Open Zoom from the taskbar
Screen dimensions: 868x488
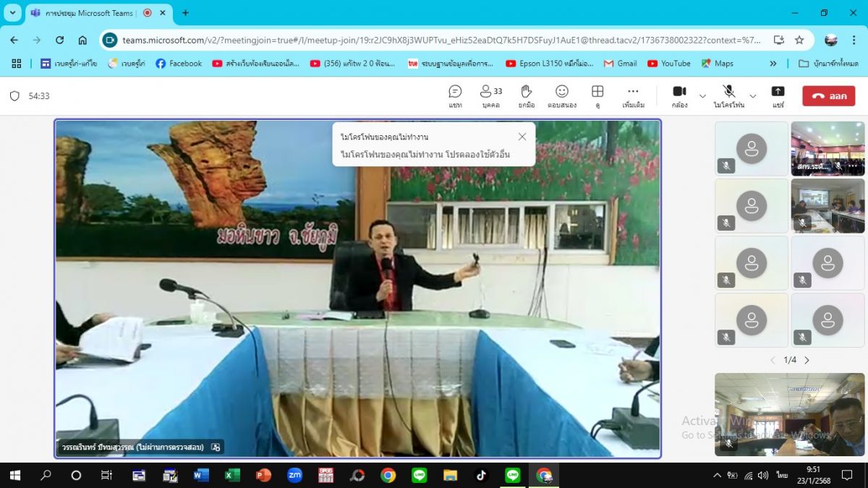tap(294, 475)
